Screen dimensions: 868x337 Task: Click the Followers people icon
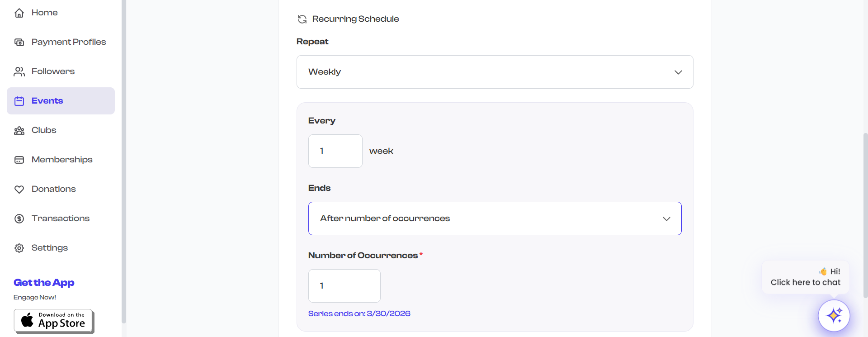click(x=19, y=71)
